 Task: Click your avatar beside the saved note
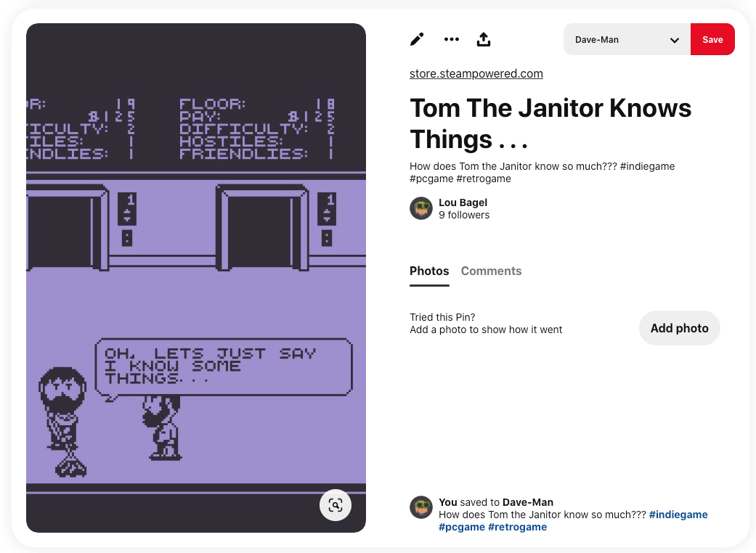click(x=421, y=507)
